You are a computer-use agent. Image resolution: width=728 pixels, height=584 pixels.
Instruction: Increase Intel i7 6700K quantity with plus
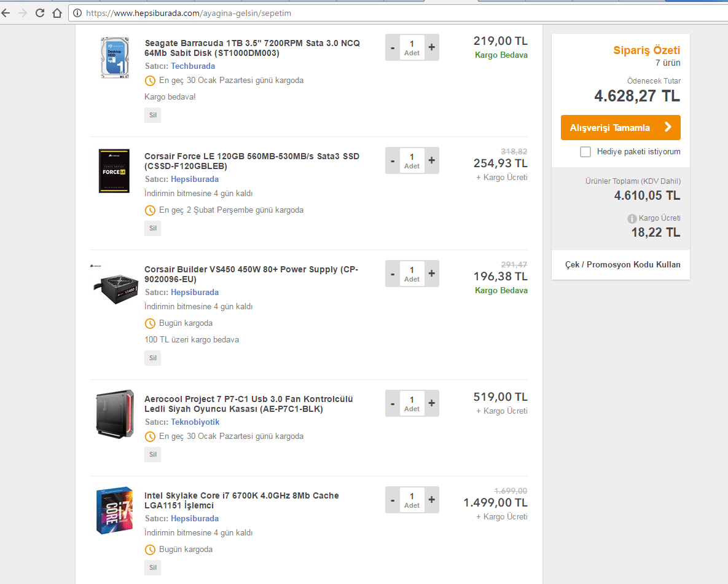tap(431, 500)
